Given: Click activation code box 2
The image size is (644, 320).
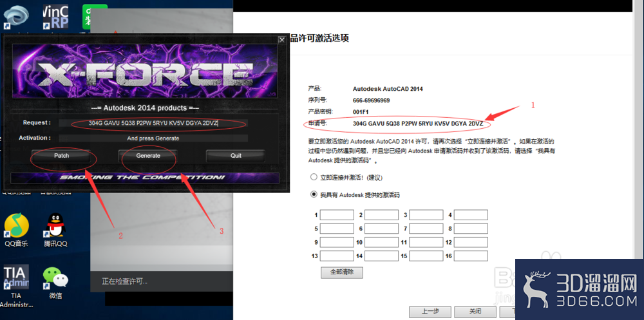Looking at the screenshot, I should point(381,215).
